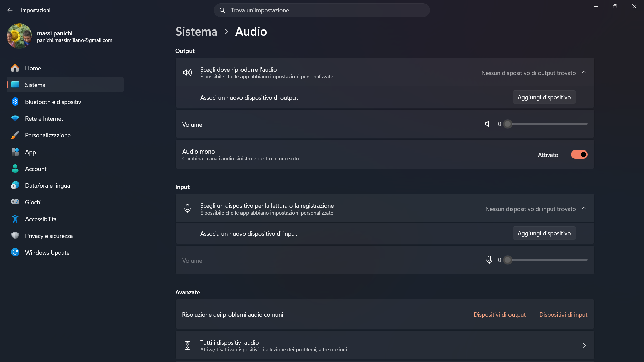644x362 pixels.
Task: Open the Windows Update label
Action: pos(47,253)
